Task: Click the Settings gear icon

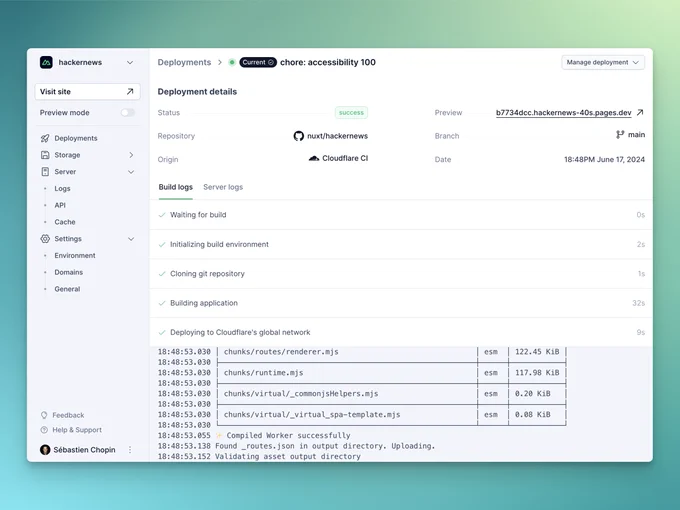Action: pos(45,239)
